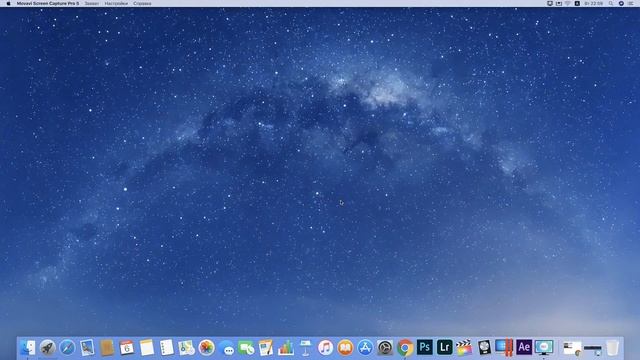Launch Final Cut Pro clapperboard icon
640x360 pixels.
coord(464,348)
